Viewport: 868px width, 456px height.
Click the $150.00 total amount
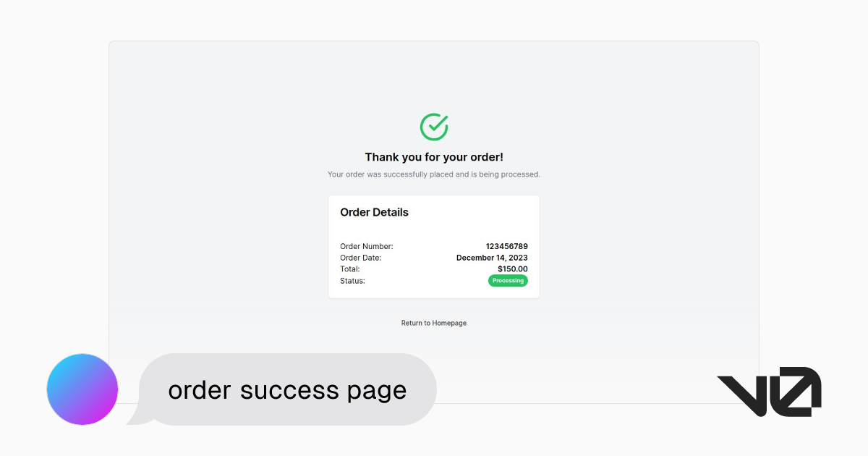513,269
